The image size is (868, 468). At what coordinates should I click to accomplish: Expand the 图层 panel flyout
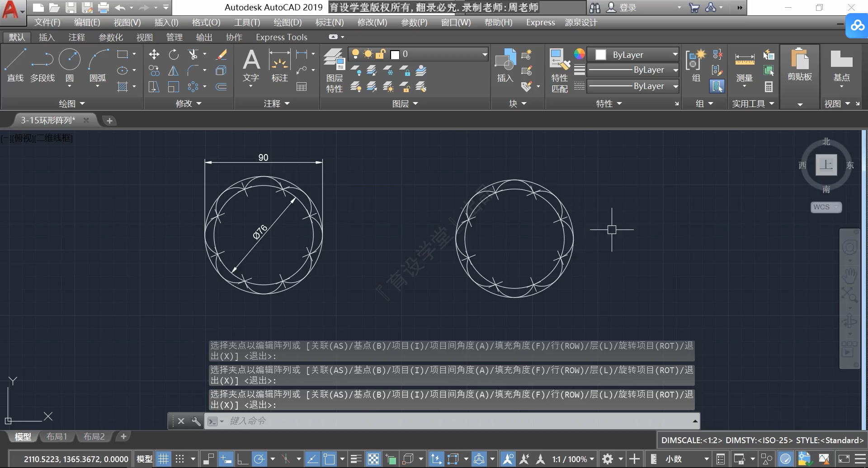click(x=405, y=103)
